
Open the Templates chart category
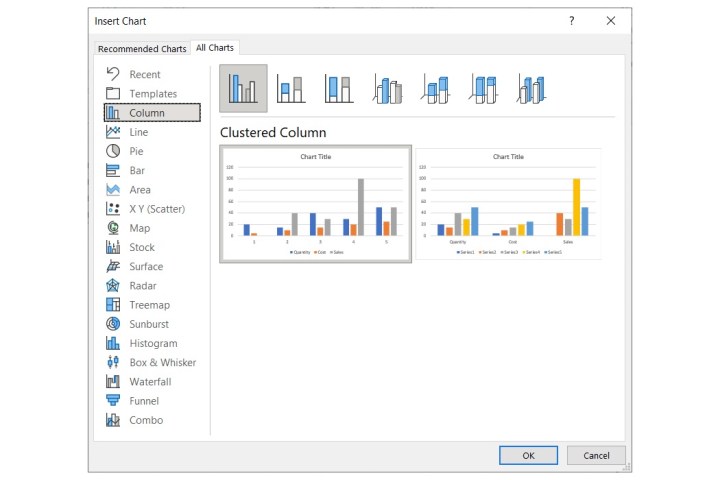[x=152, y=93]
